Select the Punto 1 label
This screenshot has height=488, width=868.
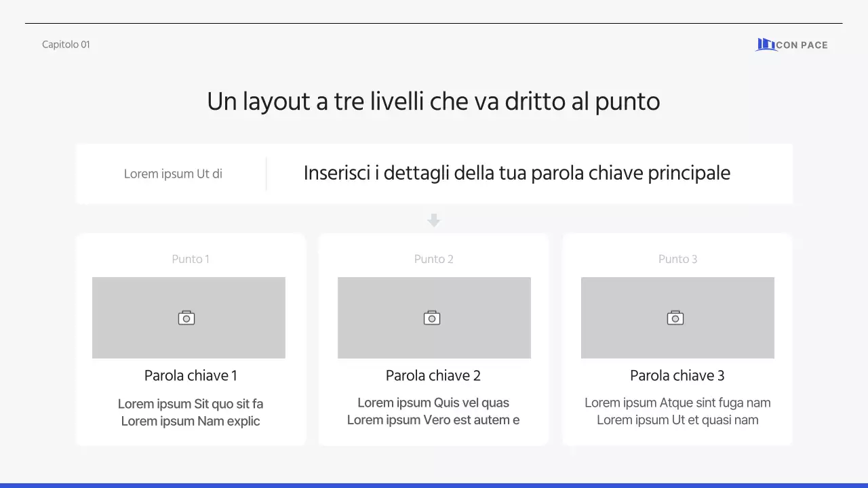coord(190,259)
